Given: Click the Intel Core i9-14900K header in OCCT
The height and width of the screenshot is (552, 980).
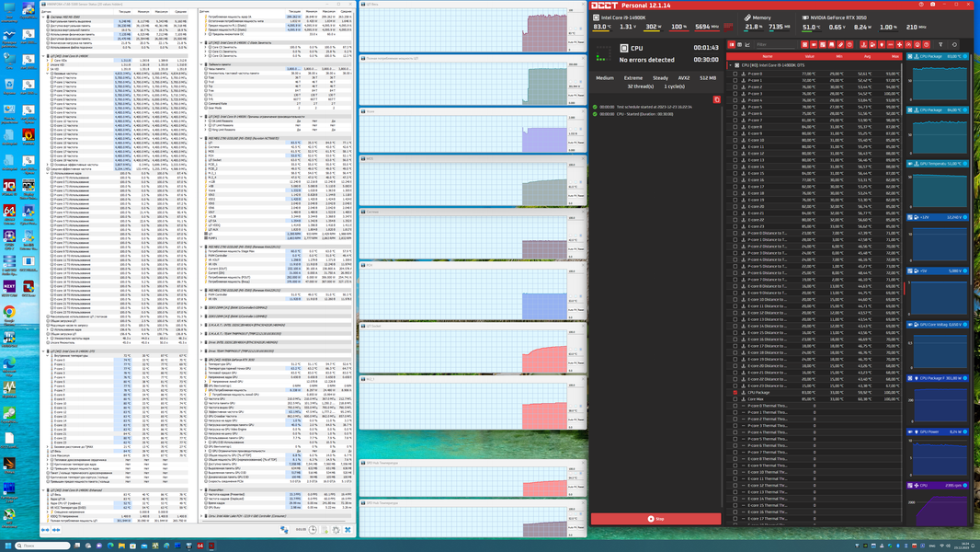Looking at the screenshot, I should click(x=623, y=17).
